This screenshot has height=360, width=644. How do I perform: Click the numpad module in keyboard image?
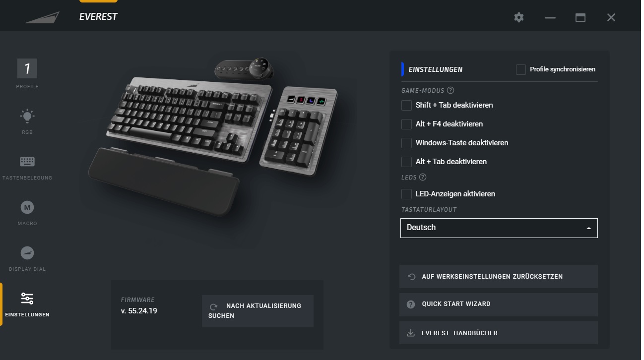click(298, 129)
